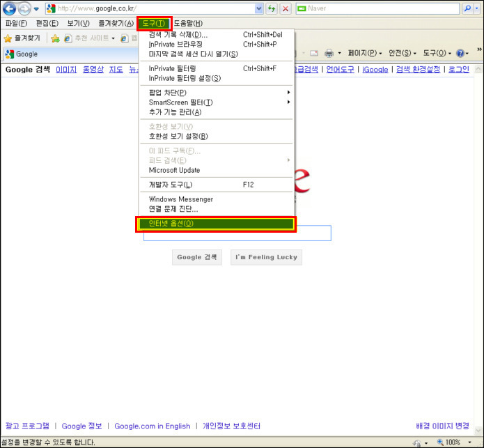The width and height of the screenshot is (484, 448).
Task: Click the 언어도구 link
Action: [x=340, y=70]
